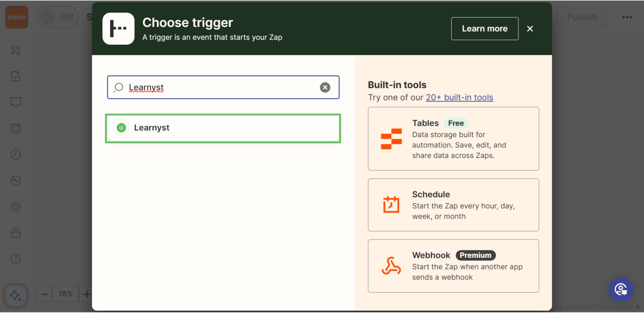
Task: View Zap history via clock icon
Action: click(x=15, y=154)
